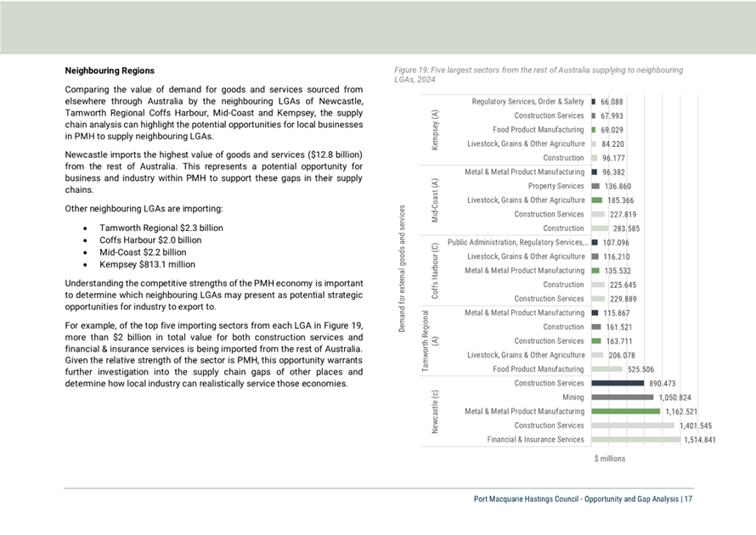This screenshot has height=535, width=756.
Task: Click the value 227.819 in the chart
Action: pos(623,215)
